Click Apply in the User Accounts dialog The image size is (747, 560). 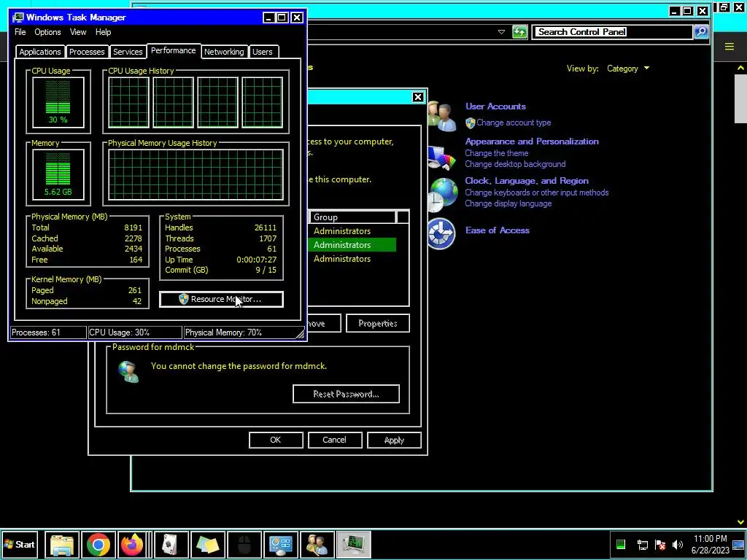pyautogui.click(x=394, y=440)
